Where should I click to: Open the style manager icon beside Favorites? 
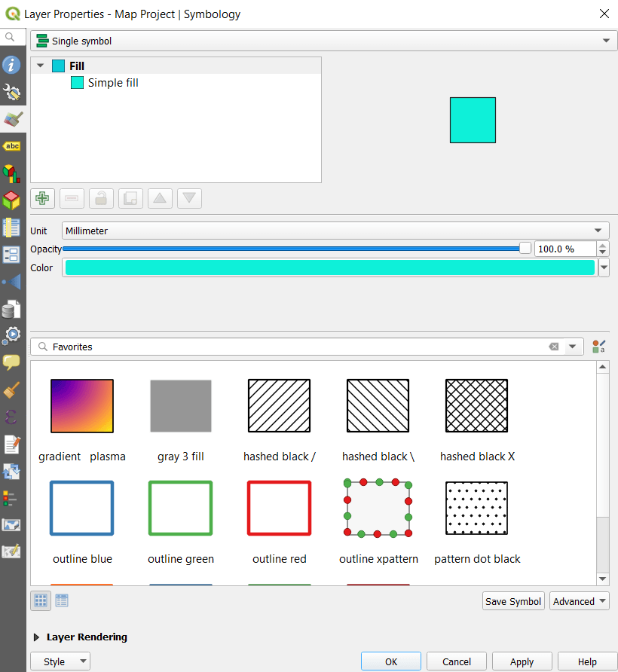tap(599, 347)
